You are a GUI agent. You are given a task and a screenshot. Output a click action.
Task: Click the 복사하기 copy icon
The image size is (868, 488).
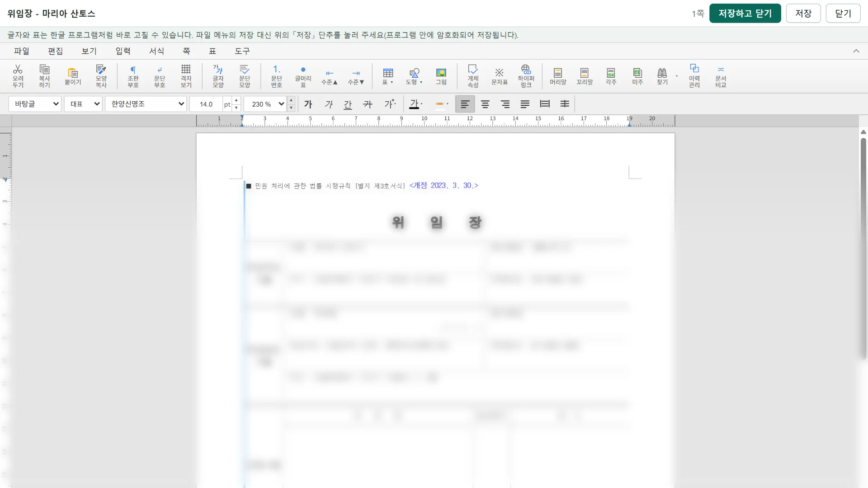tap(44, 75)
